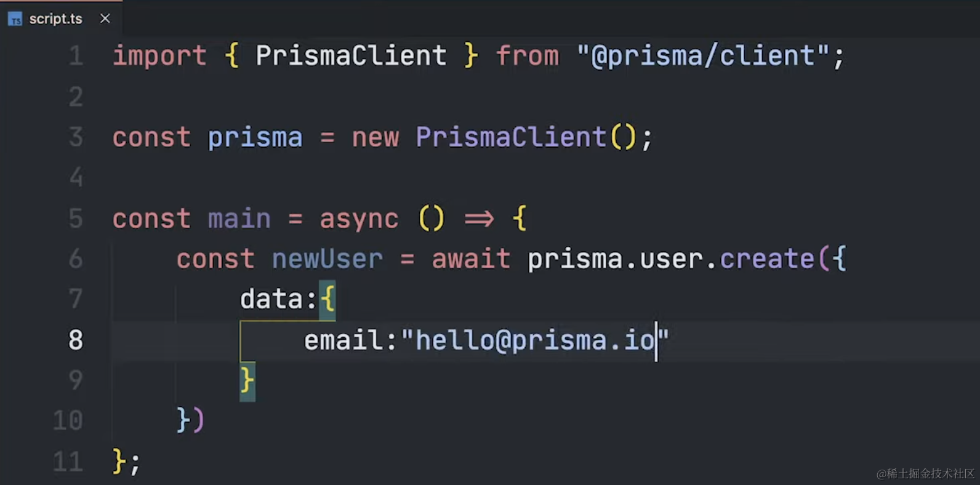The image size is (980, 485).
Task: Select the script.ts editor tab
Action: coord(55,19)
